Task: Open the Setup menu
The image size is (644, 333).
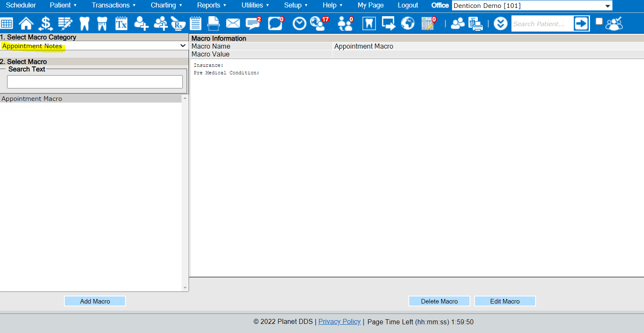Action: click(296, 5)
